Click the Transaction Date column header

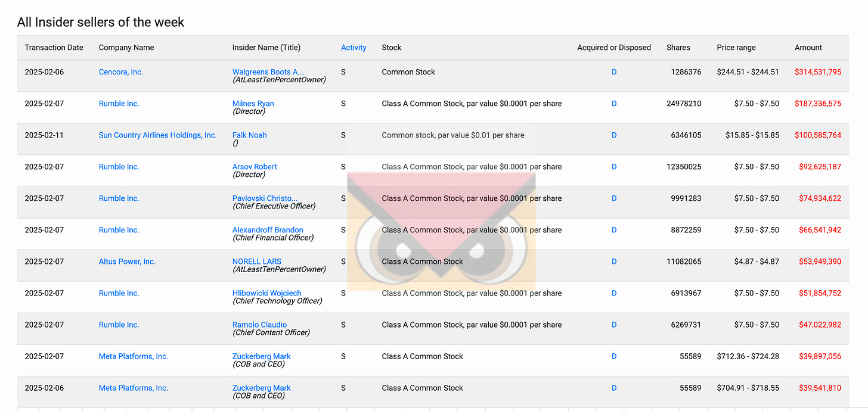(54, 48)
